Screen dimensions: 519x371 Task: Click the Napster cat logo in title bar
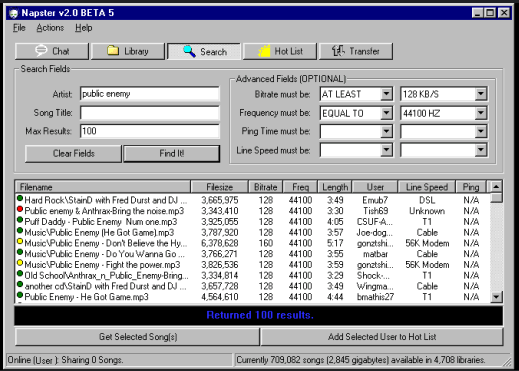pyautogui.click(x=13, y=13)
